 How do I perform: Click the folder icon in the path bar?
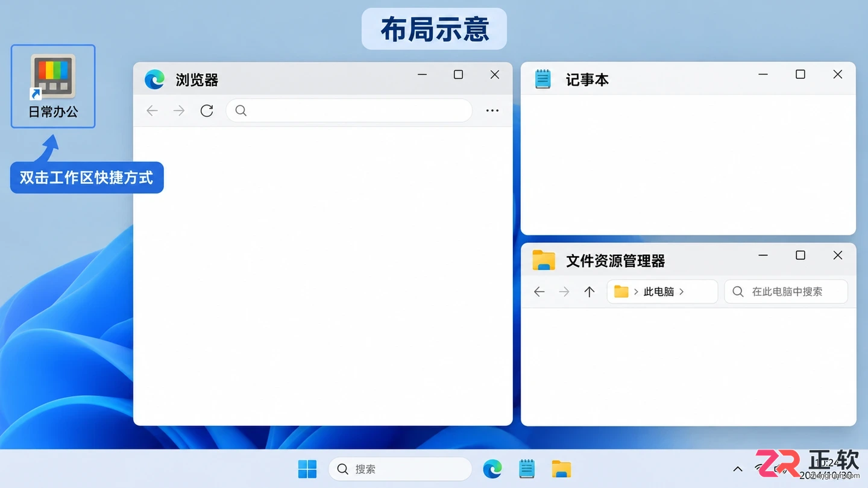tap(621, 292)
